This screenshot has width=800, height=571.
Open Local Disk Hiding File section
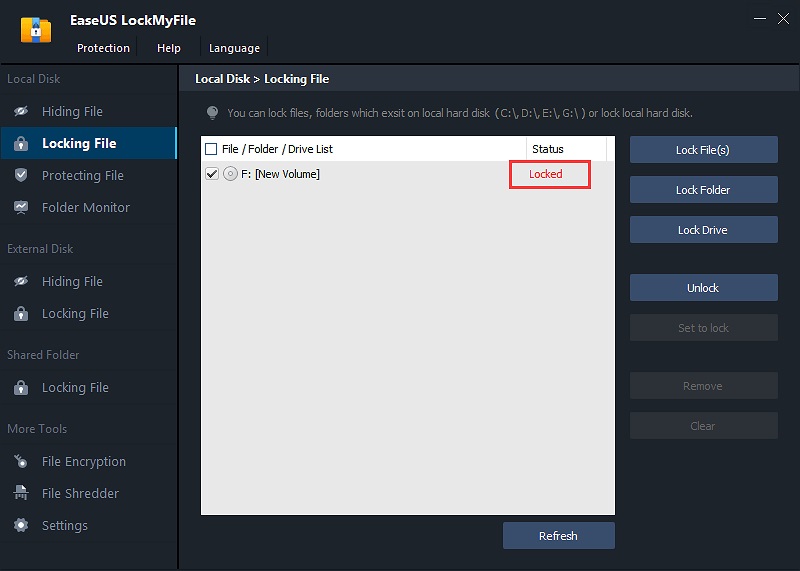pos(89,111)
